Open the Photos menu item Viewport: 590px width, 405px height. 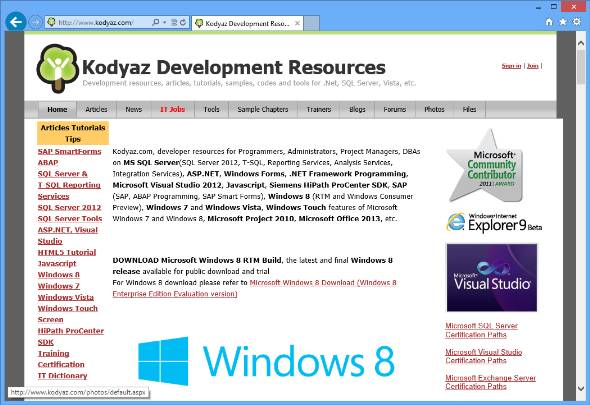pyautogui.click(x=434, y=110)
